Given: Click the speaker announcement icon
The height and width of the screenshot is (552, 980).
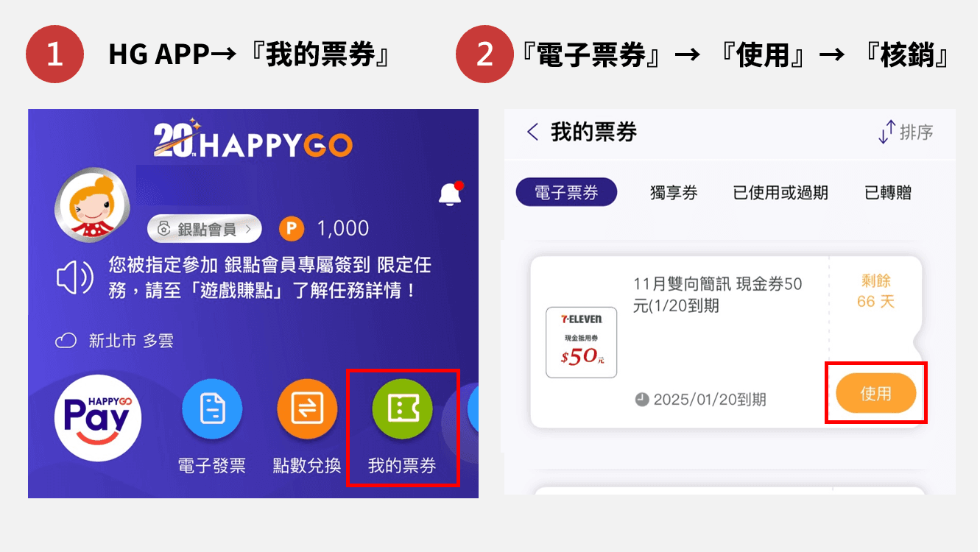Looking at the screenshot, I should tap(75, 277).
